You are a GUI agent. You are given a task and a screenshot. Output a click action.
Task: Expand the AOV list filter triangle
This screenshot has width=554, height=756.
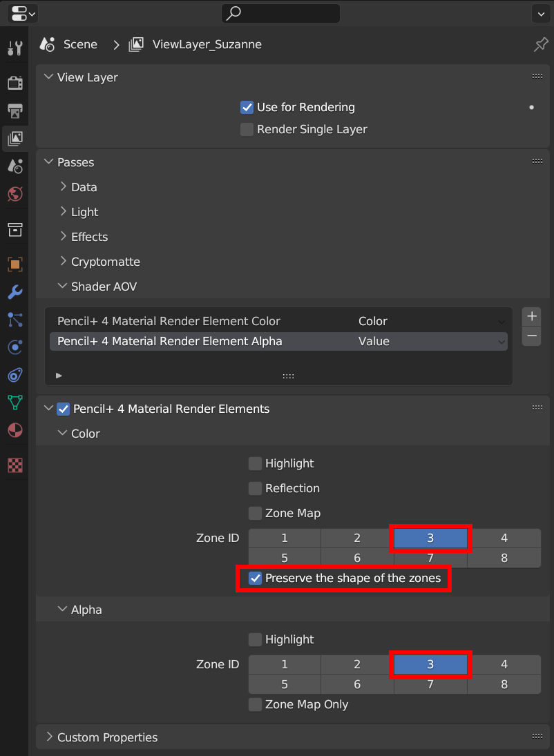point(59,376)
